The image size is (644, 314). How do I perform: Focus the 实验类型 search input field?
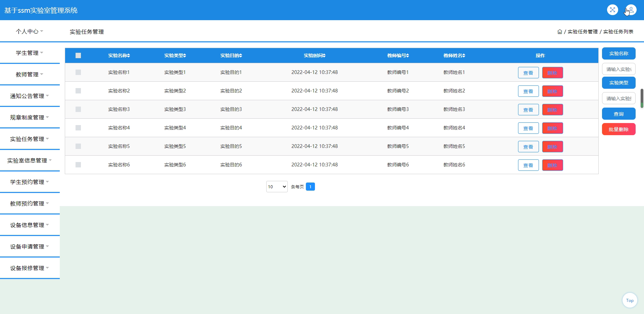[x=618, y=98]
